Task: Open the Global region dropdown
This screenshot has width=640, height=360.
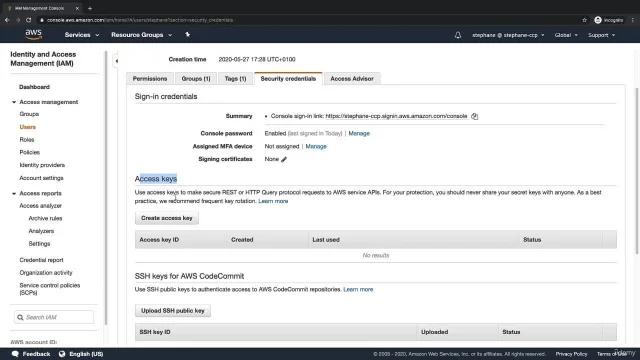Action: [x=566, y=35]
